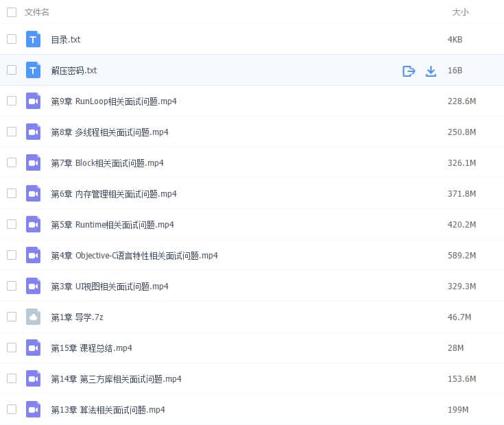This screenshot has height=425, width=504.
Task: Click video icon for 第7章 Block file
Action: click(x=33, y=162)
